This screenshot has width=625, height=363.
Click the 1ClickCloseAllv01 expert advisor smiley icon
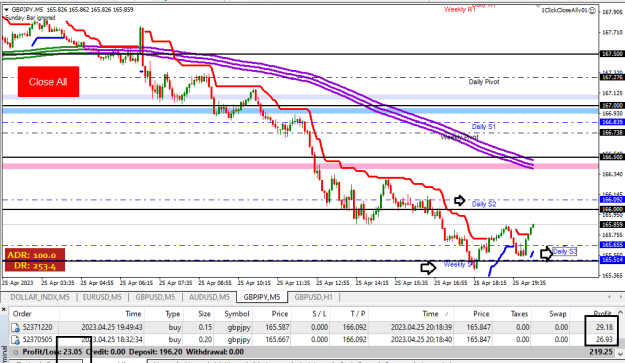[x=592, y=10]
